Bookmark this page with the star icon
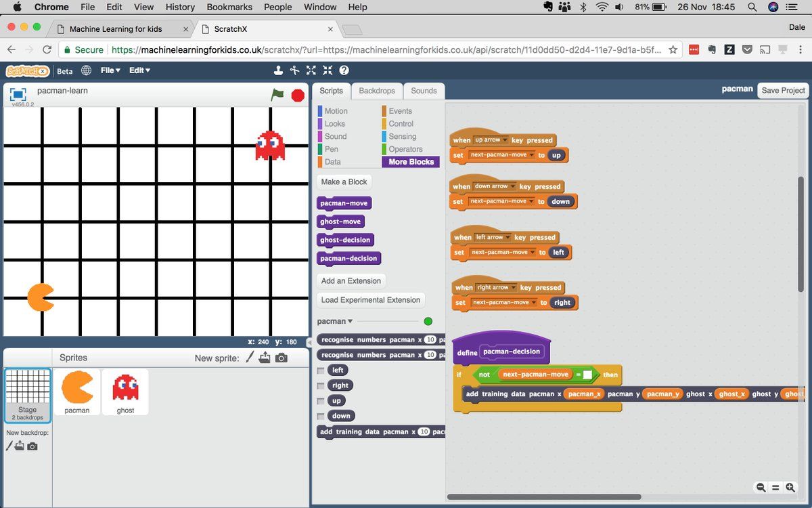 click(x=673, y=49)
